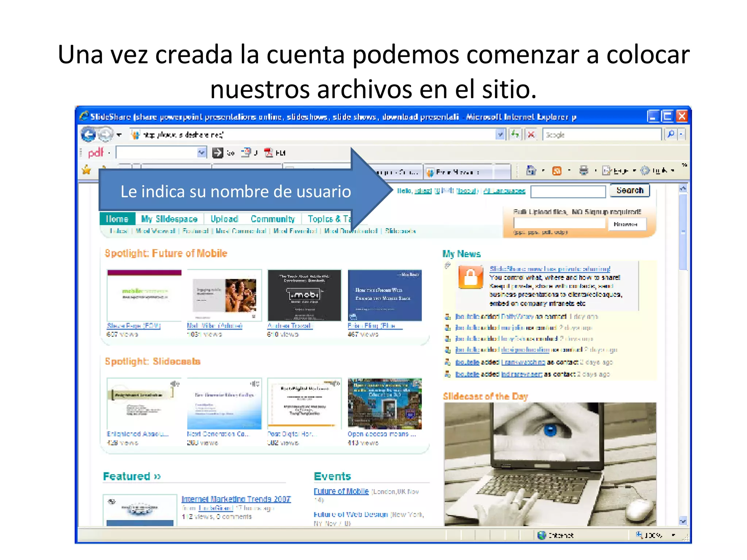Click the Most Commented sub-navigation link
This screenshot has height=560, width=747.
(241, 231)
